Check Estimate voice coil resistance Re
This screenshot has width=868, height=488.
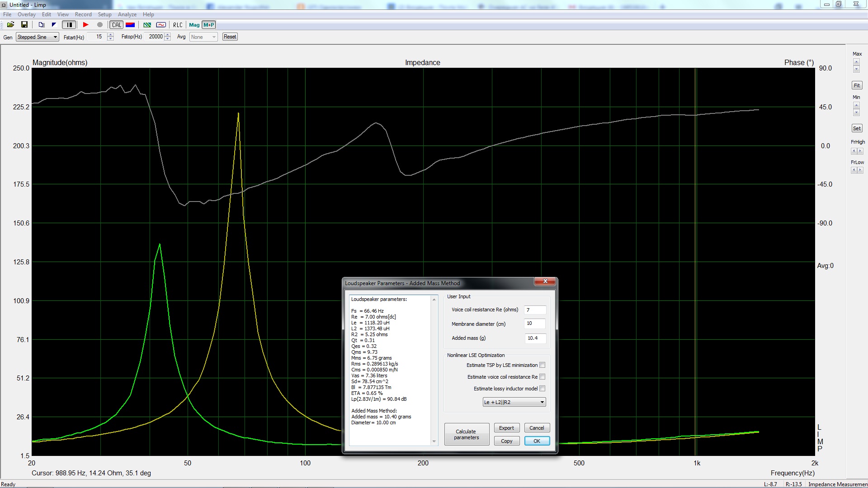pos(542,377)
